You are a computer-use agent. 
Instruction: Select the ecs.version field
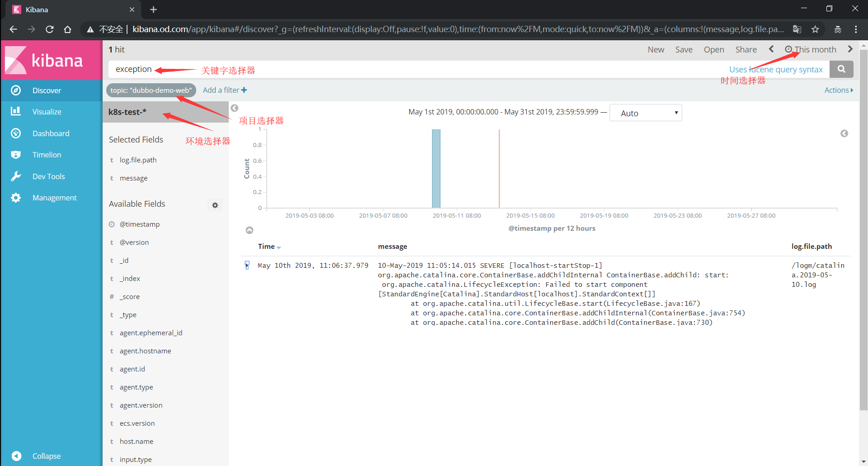click(x=137, y=423)
